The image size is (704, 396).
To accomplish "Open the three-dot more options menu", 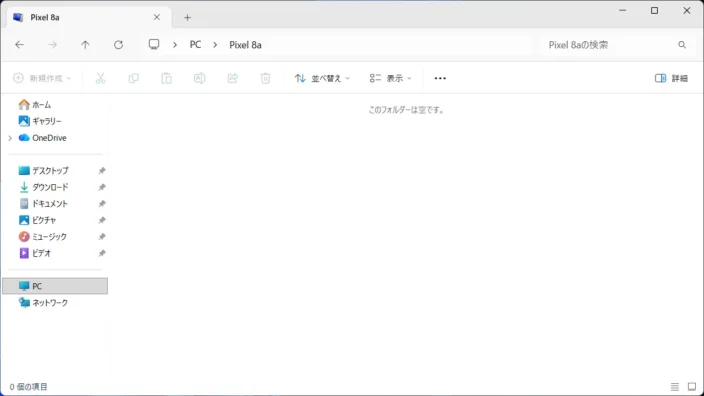I will coord(440,78).
